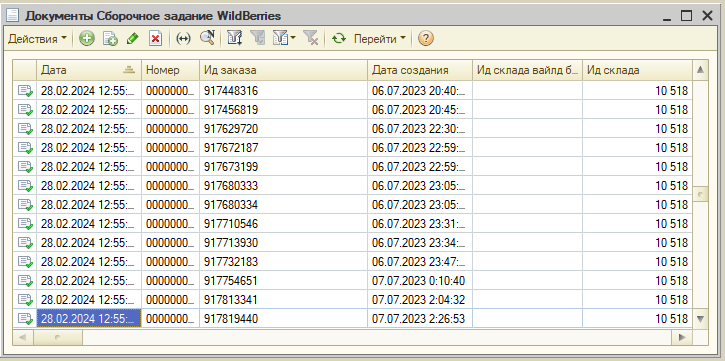Select order ID cell 917680334
The width and height of the screenshot is (725, 361).
coord(283,205)
